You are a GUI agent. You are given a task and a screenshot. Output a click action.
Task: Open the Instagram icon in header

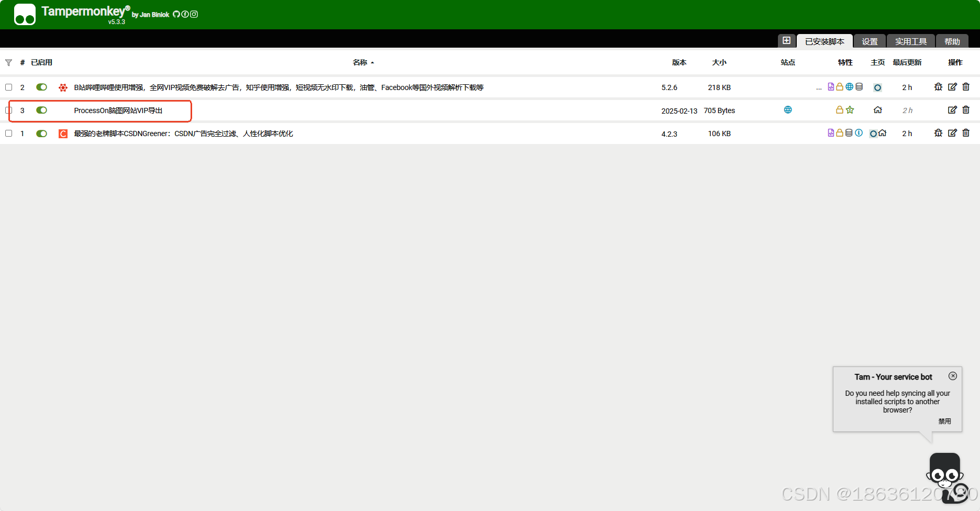[x=194, y=14]
